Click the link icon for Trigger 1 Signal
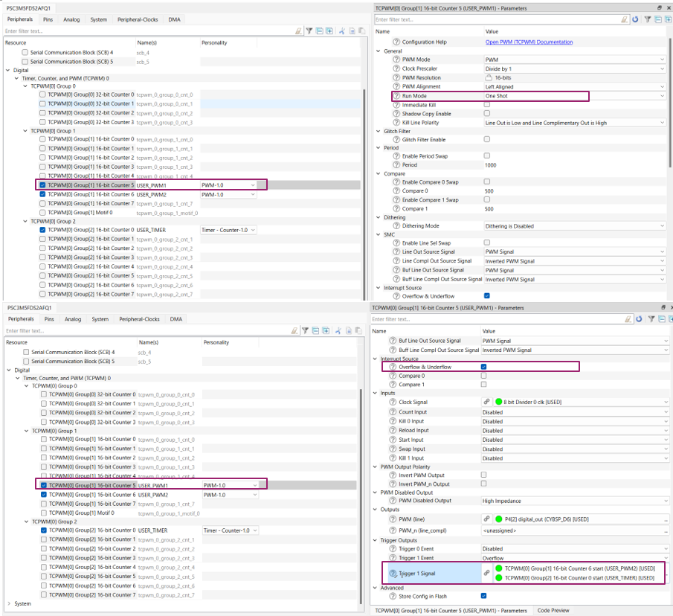 tap(487, 573)
